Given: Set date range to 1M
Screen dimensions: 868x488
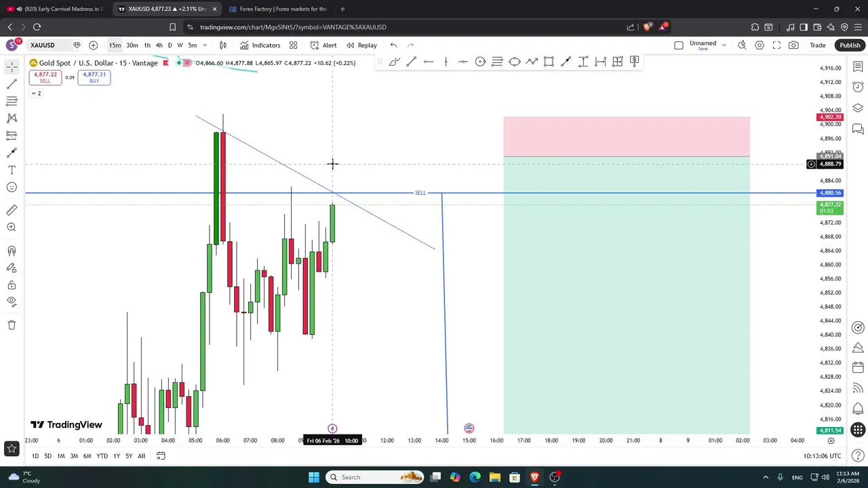Looking at the screenshot, I should [x=60, y=456].
